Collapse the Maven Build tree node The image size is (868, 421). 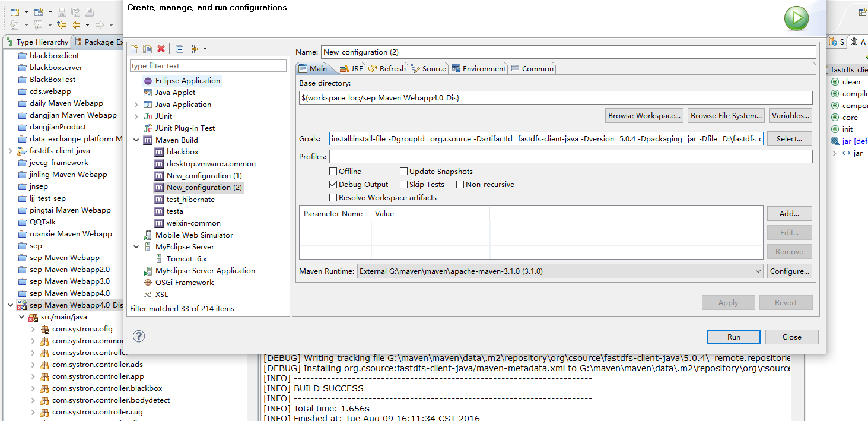coord(136,140)
